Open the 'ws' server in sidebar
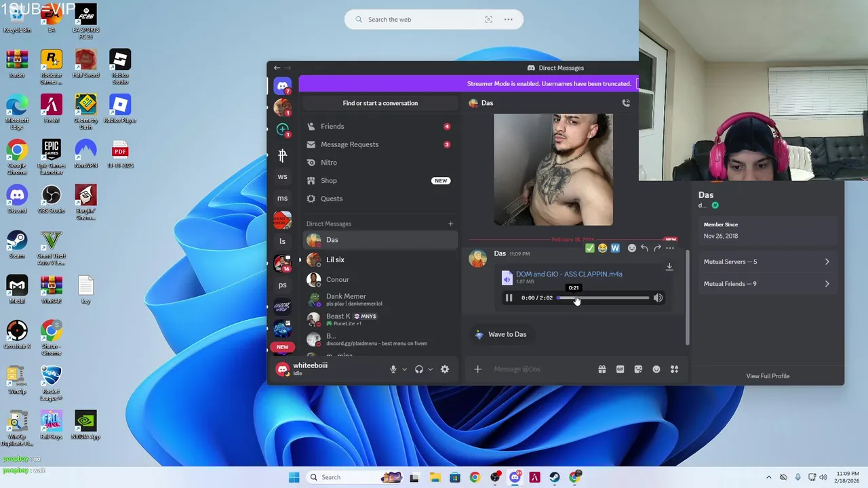Viewport: 868px width, 488px height. [283, 176]
